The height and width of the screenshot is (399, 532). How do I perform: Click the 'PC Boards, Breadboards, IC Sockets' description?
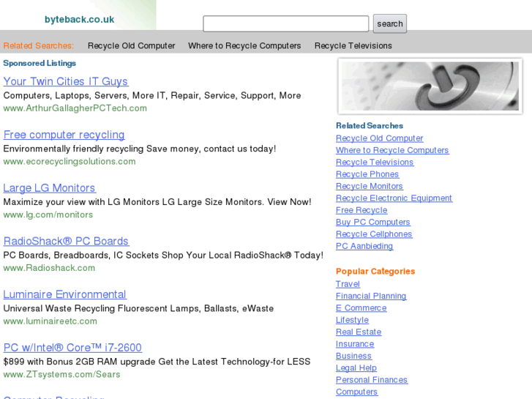click(163, 256)
